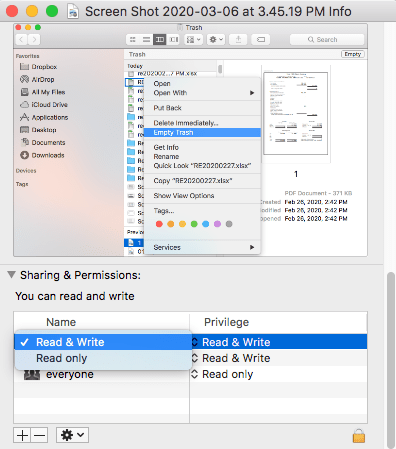Select Documents in the preview sidebar
This screenshot has width=396, height=449.
(42, 142)
